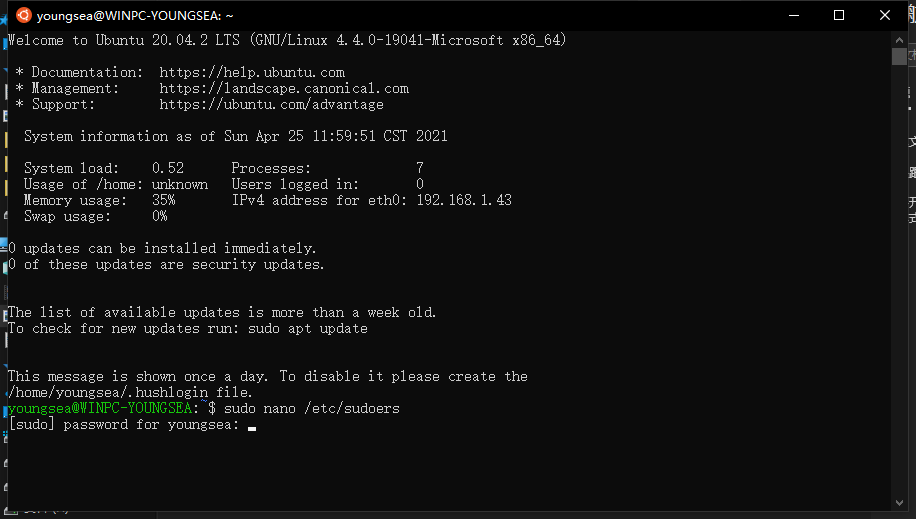
Task: Click the 'sudo nano /etc/sudoers' command text
Action: [312, 408]
